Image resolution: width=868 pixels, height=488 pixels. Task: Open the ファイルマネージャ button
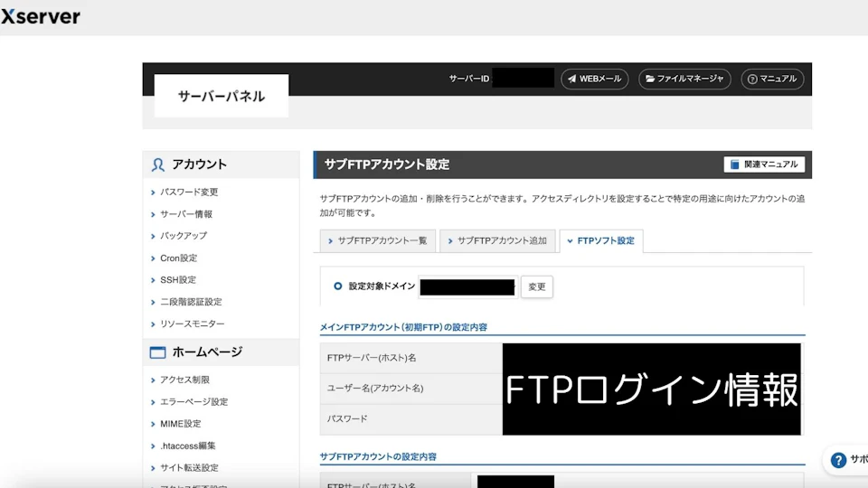click(684, 80)
